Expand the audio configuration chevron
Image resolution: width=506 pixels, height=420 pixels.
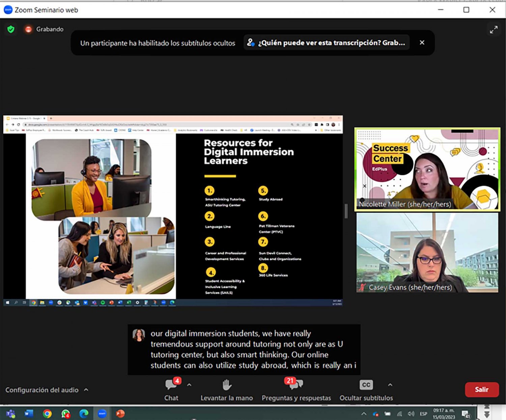pos(86,390)
